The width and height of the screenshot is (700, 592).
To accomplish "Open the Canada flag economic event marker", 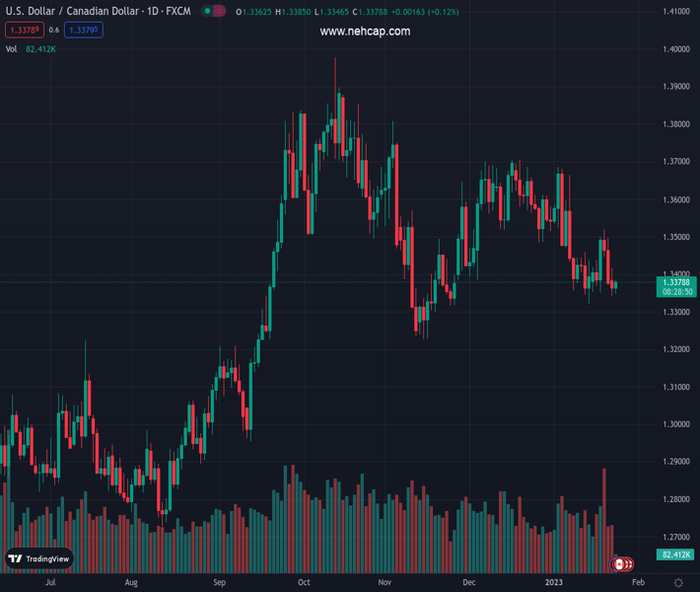I will coord(620,564).
